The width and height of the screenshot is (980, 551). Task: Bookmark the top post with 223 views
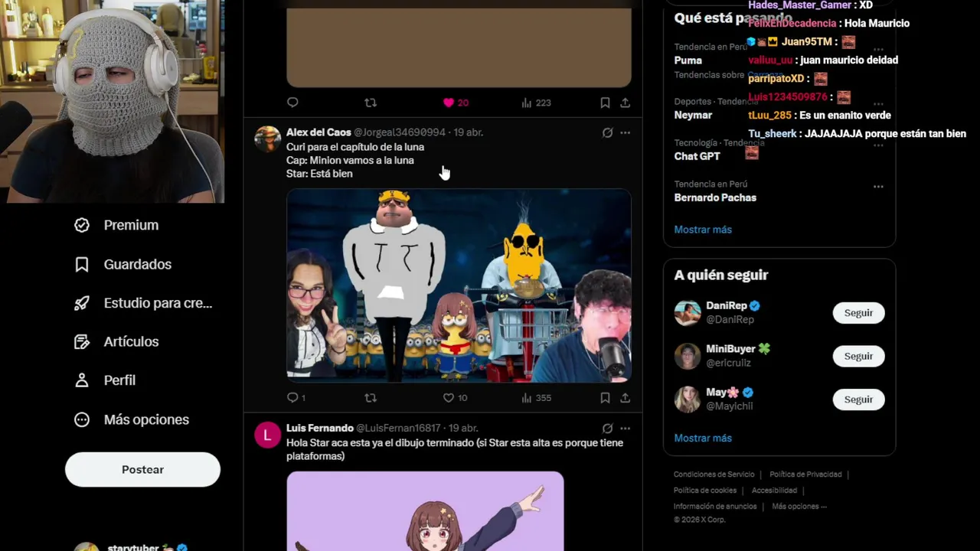pos(605,103)
